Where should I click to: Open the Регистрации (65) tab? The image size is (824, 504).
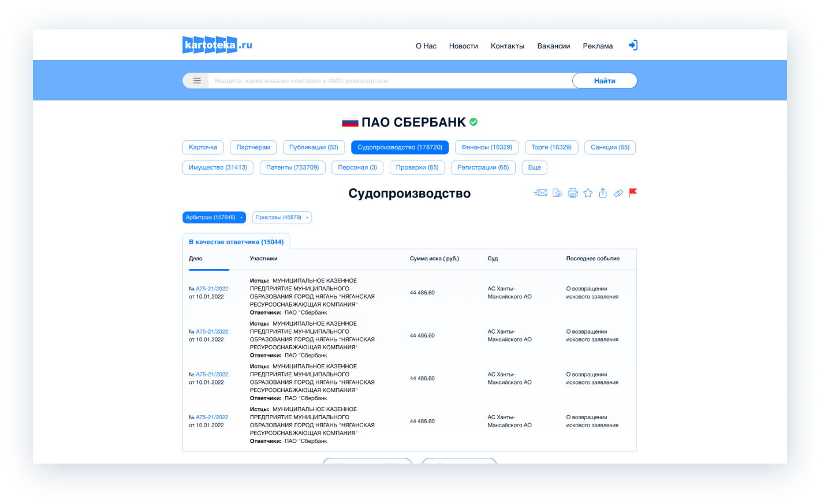(483, 167)
